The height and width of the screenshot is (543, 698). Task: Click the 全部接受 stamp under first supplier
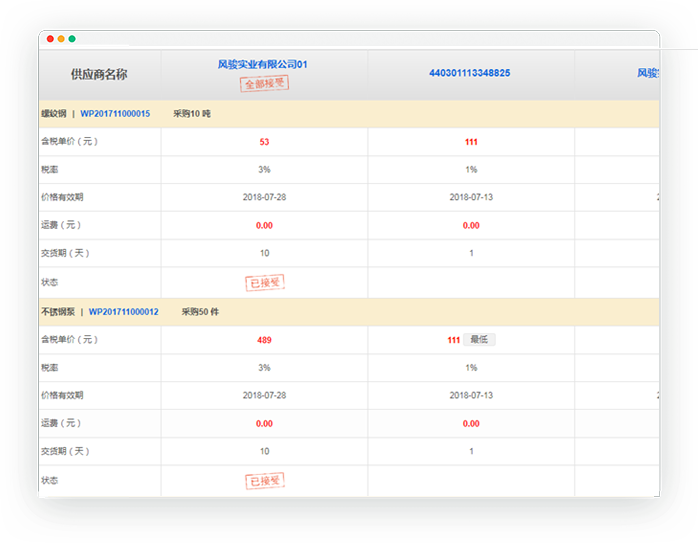(x=264, y=84)
